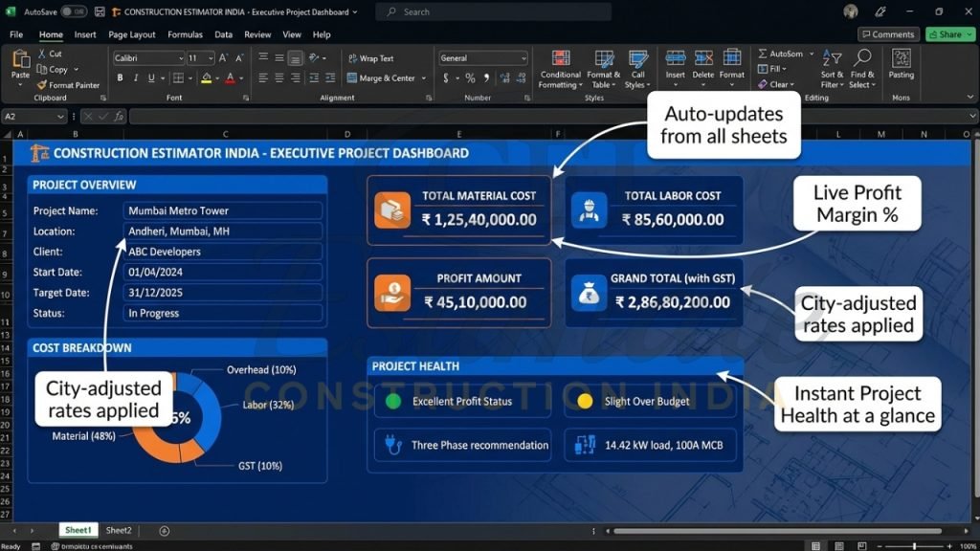Image resolution: width=980 pixels, height=551 pixels.
Task: Click the Comments button
Action: click(x=888, y=34)
